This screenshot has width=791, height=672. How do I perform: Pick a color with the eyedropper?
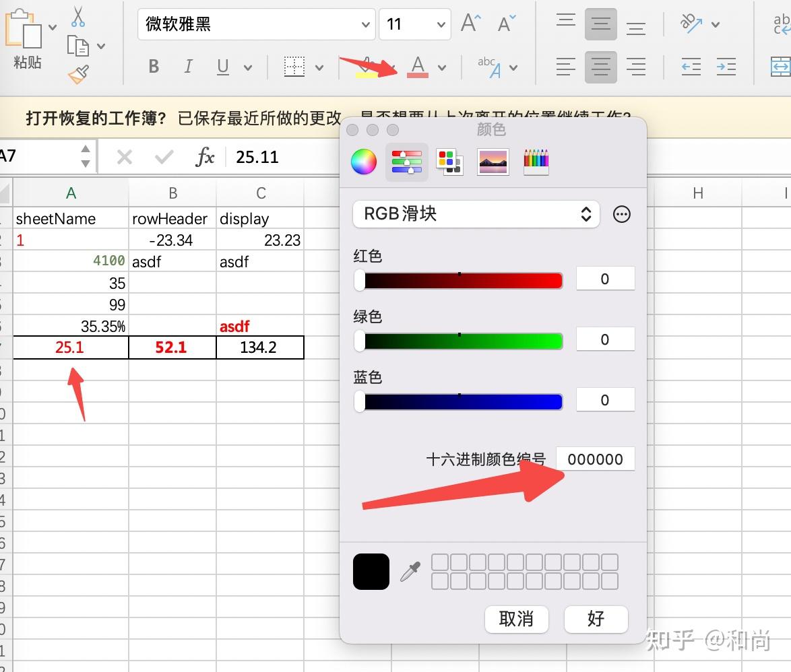[x=410, y=572]
